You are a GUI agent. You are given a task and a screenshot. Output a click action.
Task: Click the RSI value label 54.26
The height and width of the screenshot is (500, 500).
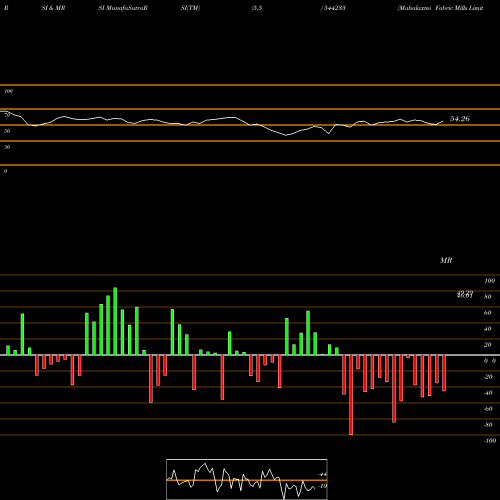460,119
